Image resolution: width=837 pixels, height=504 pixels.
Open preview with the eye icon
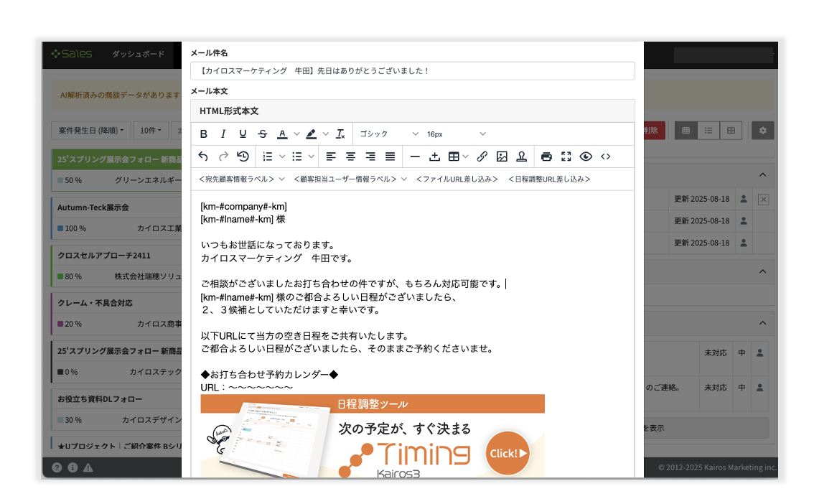(586, 157)
